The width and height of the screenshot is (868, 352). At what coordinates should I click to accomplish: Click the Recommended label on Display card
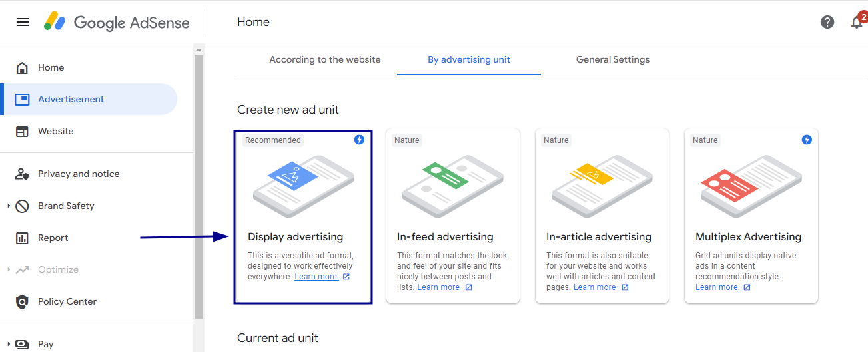pyautogui.click(x=273, y=140)
